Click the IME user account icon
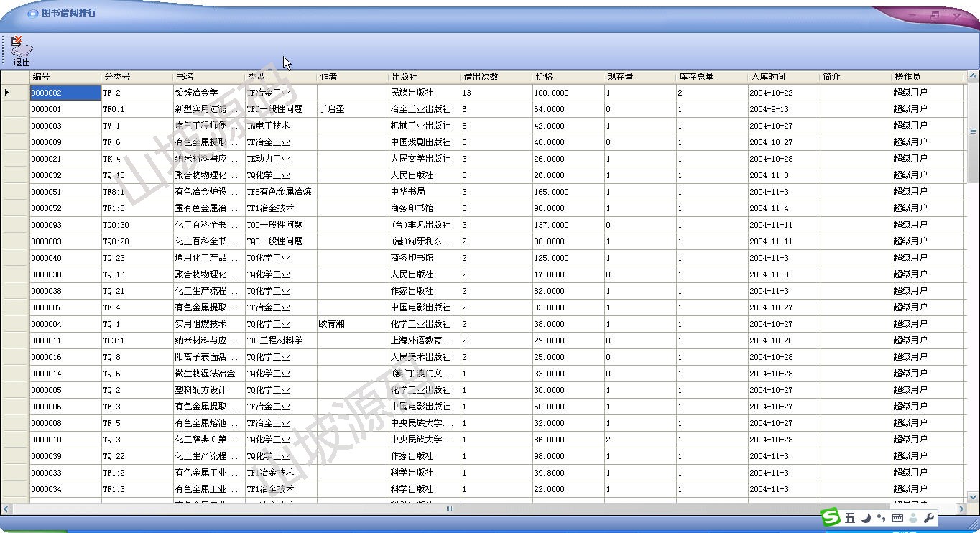This screenshot has height=533, width=980. [913, 518]
